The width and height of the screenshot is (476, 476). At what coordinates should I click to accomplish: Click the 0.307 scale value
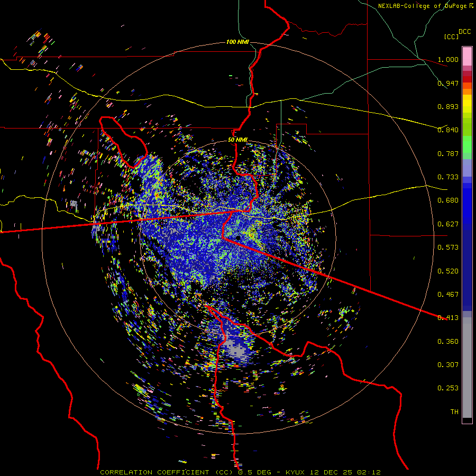(x=448, y=365)
